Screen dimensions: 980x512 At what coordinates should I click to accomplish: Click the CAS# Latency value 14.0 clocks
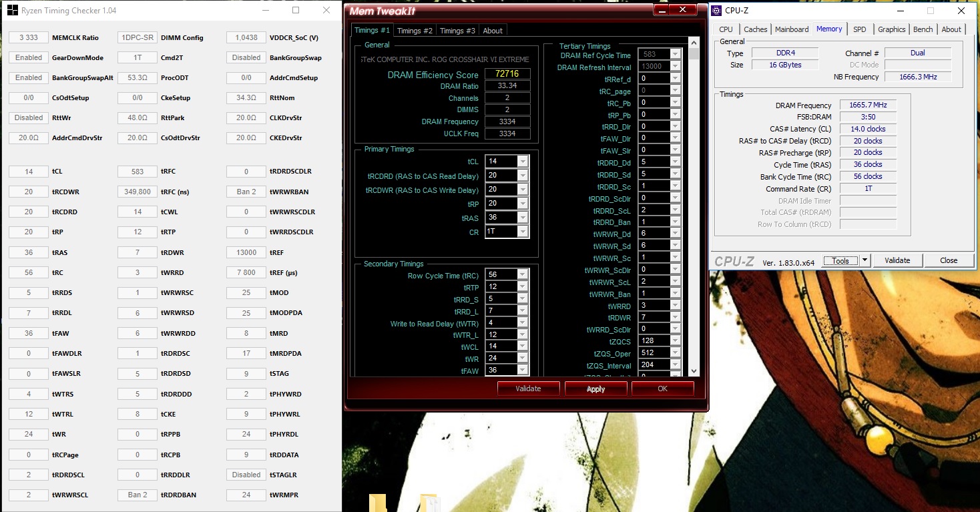click(x=868, y=129)
